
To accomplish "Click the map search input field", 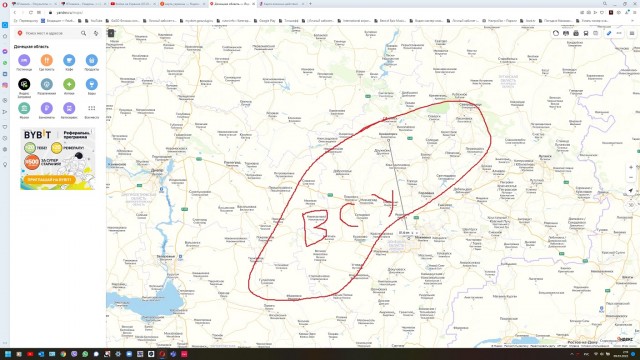I will [x=51, y=33].
